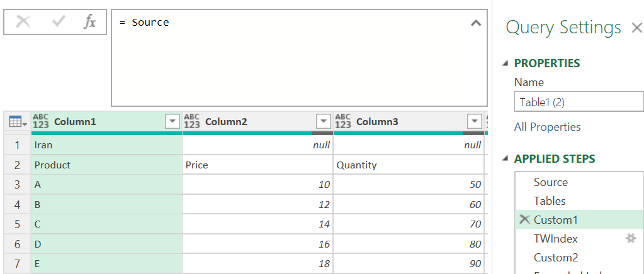Open the All Properties link

pos(548,127)
